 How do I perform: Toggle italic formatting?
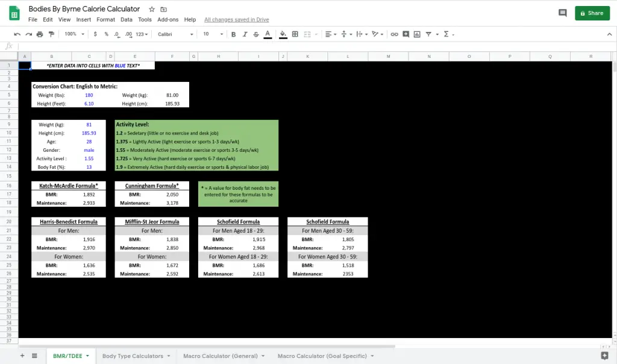(245, 34)
